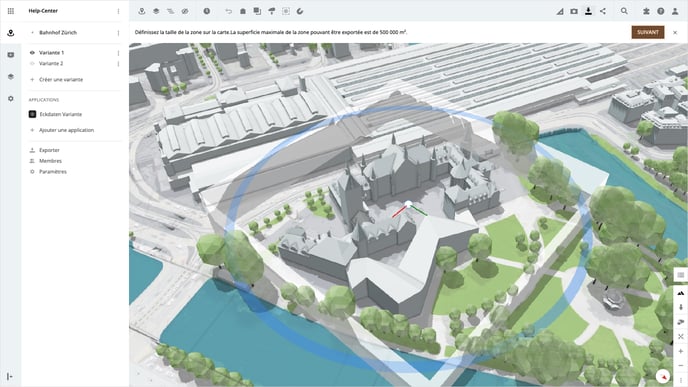Click the Bahnhof Zürich project name

pos(58,33)
